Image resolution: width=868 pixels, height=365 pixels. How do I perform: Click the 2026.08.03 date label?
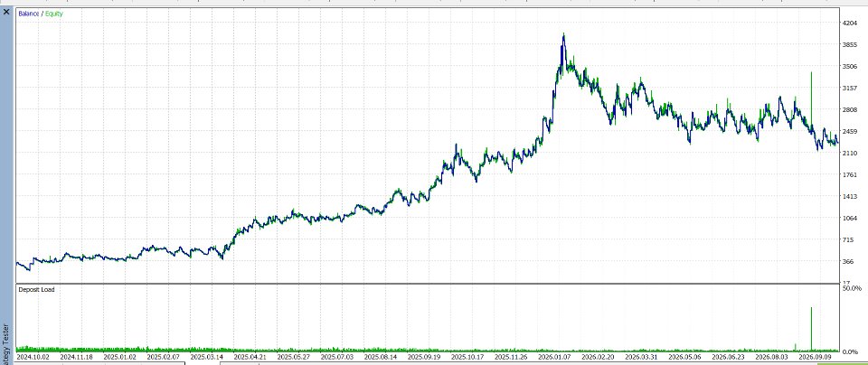(x=771, y=357)
